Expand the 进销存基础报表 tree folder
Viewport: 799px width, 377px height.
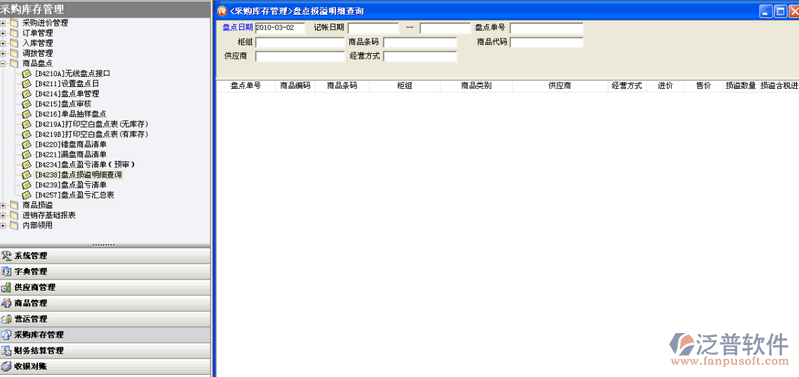(x=3, y=215)
